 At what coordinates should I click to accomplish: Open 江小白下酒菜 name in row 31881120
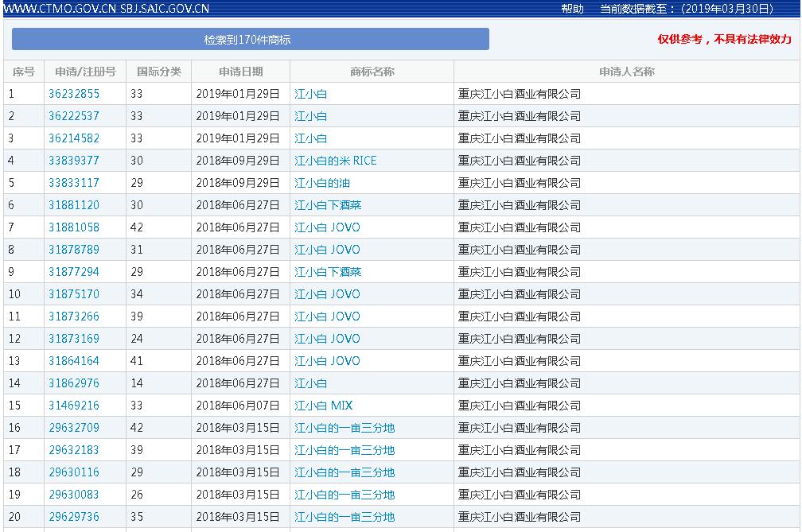328,205
